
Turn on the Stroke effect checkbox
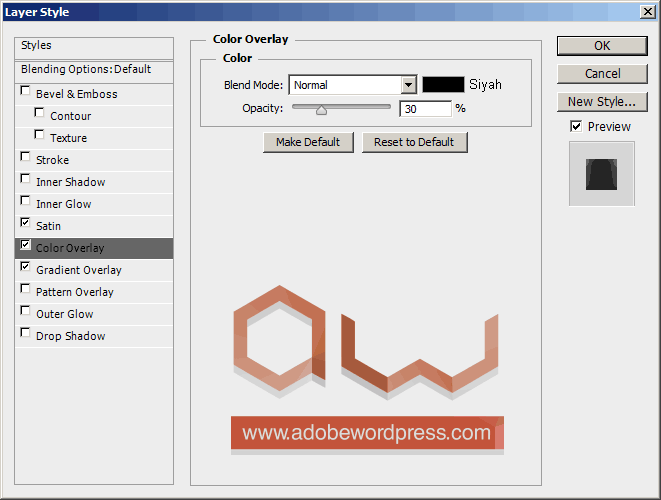click(25, 156)
